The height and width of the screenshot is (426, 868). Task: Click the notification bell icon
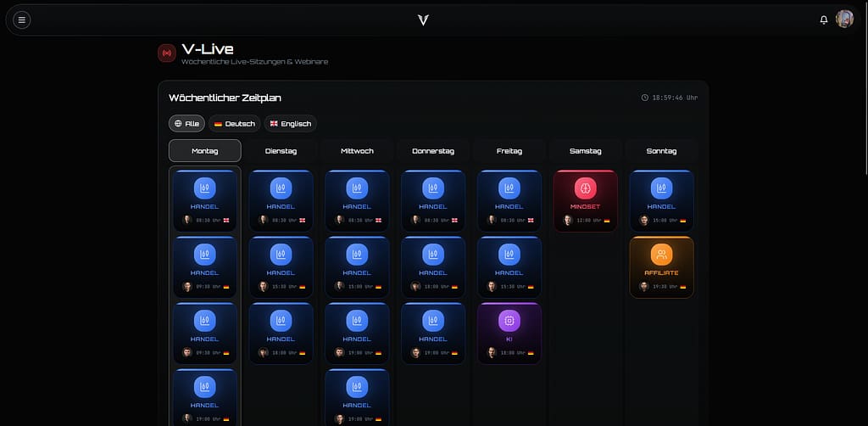(823, 20)
